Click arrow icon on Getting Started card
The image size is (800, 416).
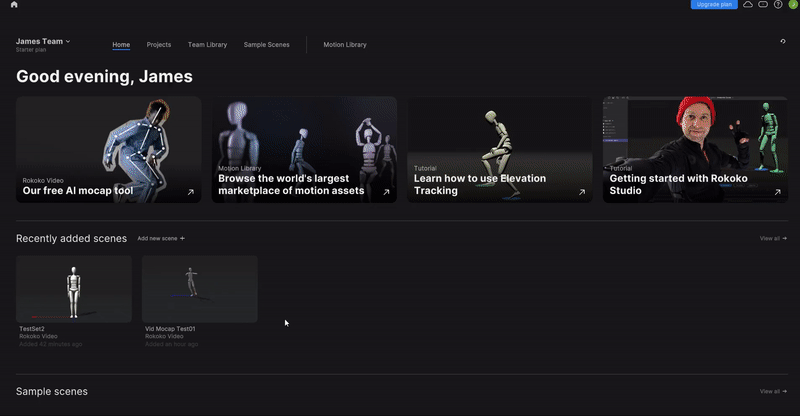click(x=777, y=192)
